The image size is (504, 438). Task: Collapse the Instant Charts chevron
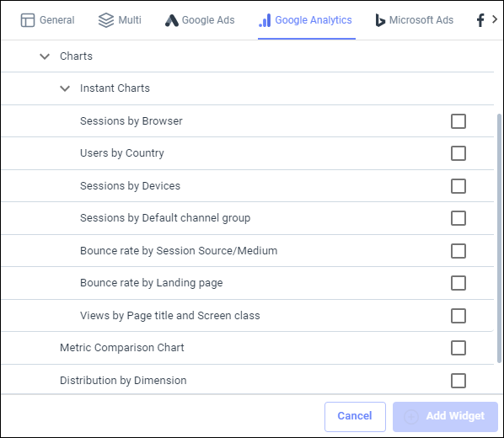65,88
